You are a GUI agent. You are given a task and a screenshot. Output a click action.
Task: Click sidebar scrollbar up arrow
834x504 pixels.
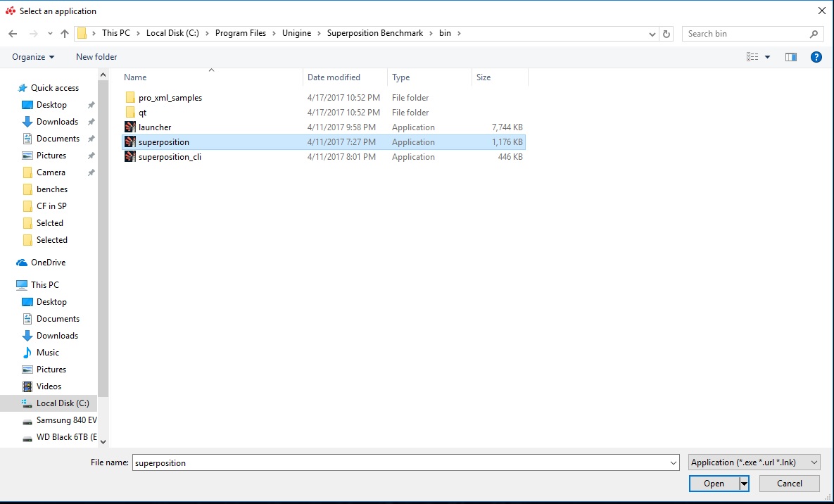103,75
